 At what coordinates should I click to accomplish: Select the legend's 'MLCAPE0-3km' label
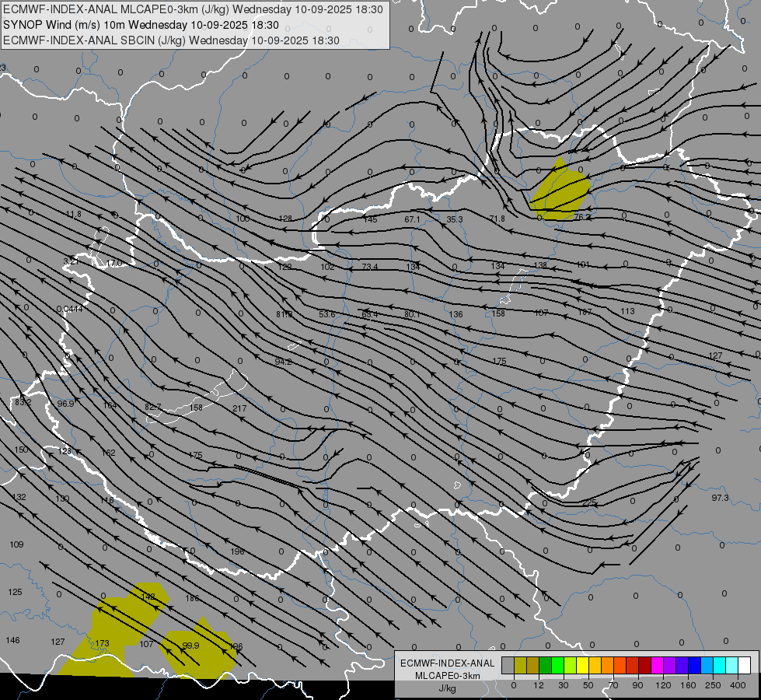tap(448, 676)
